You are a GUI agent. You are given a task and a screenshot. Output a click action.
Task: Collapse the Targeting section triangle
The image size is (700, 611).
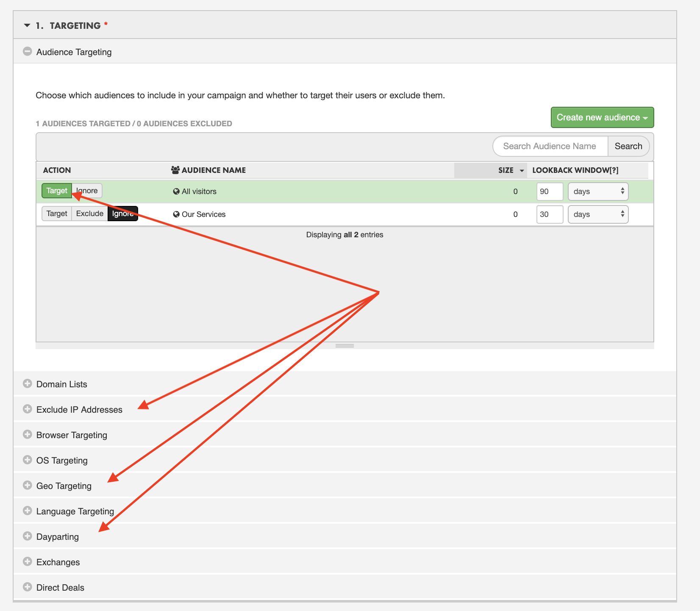[x=27, y=25]
